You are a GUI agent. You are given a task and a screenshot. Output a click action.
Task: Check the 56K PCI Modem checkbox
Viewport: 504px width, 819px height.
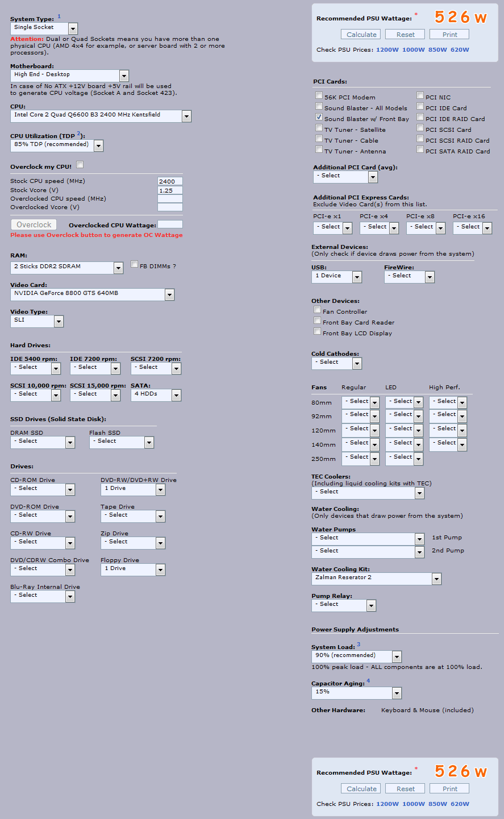click(x=319, y=95)
